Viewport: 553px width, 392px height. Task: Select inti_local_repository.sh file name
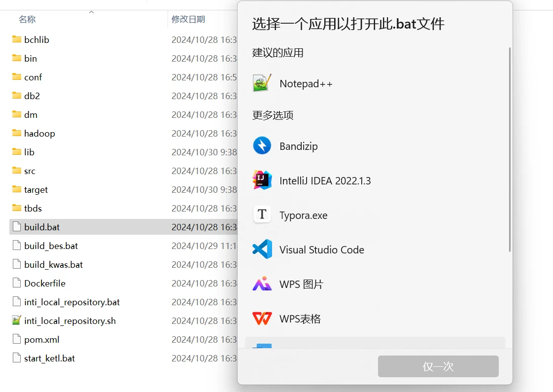70,321
